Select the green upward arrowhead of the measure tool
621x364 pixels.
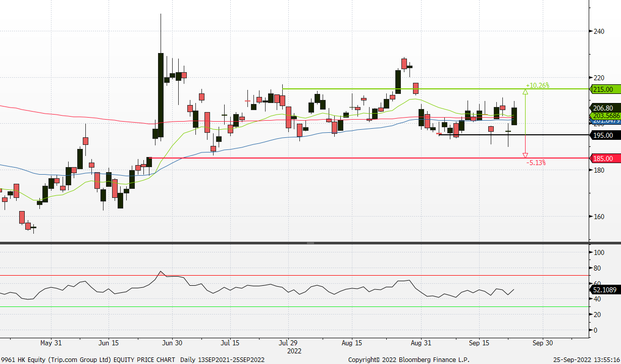pyautogui.click(x=525, y=92)
